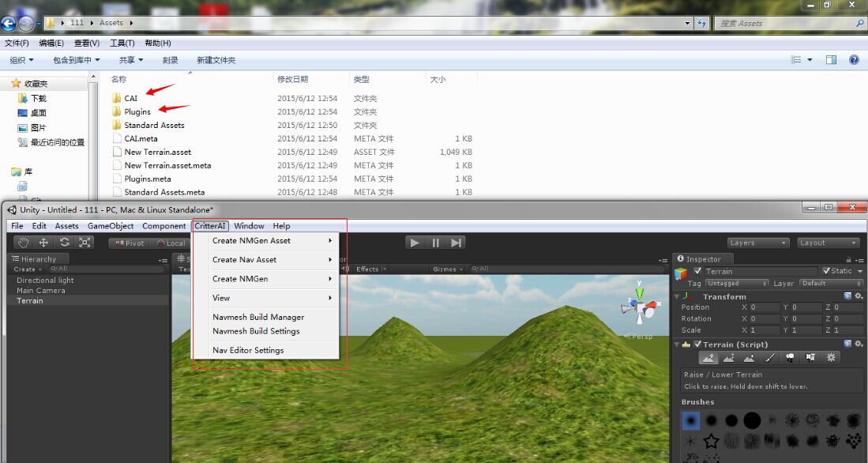Open Explorer help question mark icon
Screen dimensions: 868x463
click(x=854, y=60)
